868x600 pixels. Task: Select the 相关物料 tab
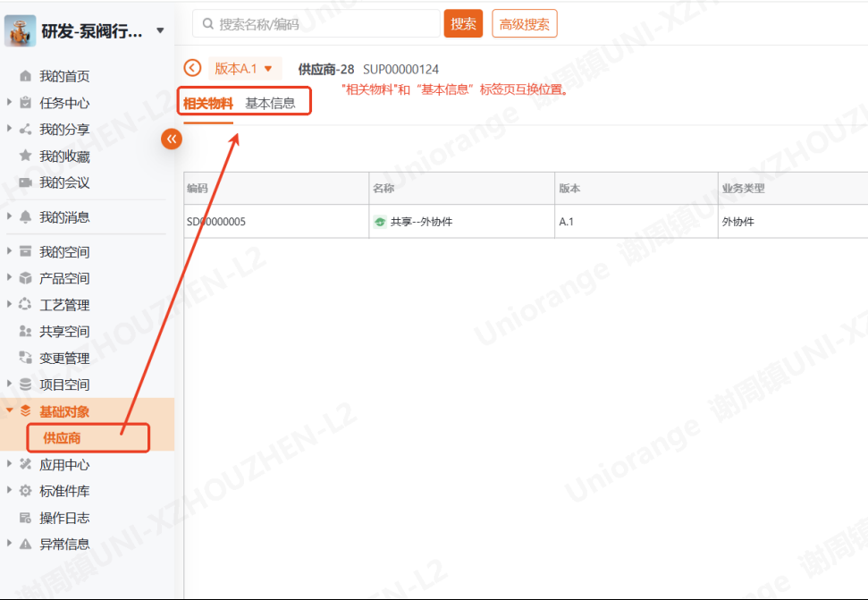[x=207, y=103]
